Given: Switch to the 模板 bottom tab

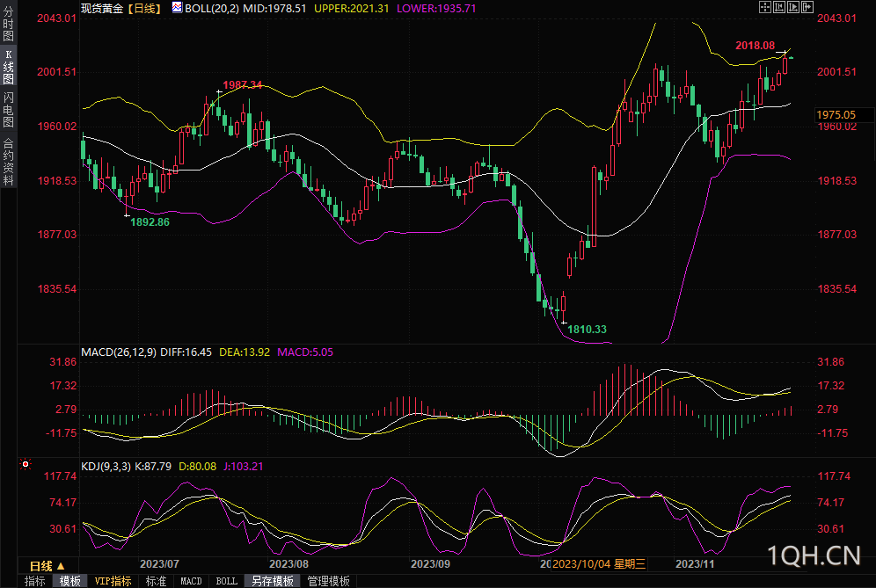Looking at the screenshot, I should click(x=70, y=581).
